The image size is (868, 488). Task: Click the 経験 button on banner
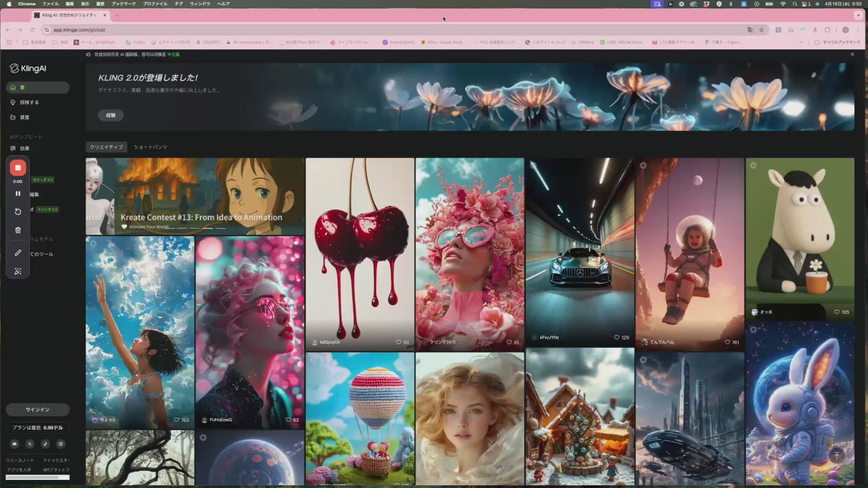111,115
